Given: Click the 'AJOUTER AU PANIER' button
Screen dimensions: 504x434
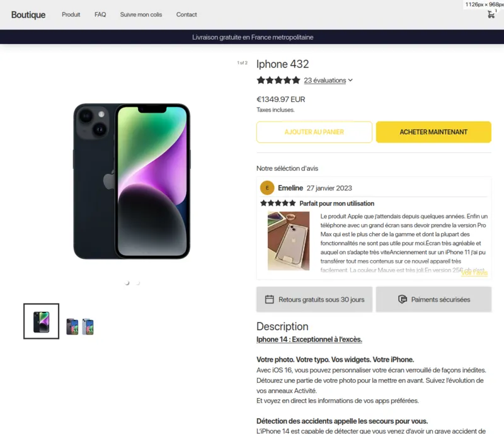Looking at the screenshot, I should 314,132.
